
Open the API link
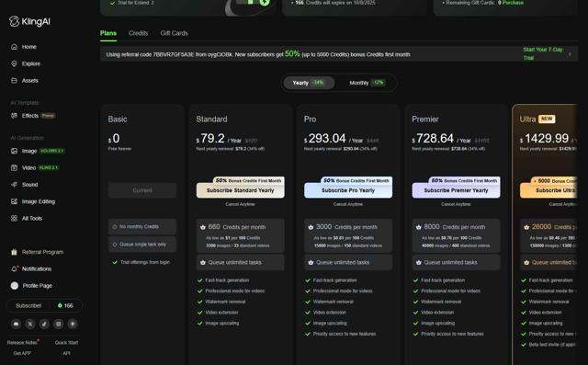click(x=66, y=353)
